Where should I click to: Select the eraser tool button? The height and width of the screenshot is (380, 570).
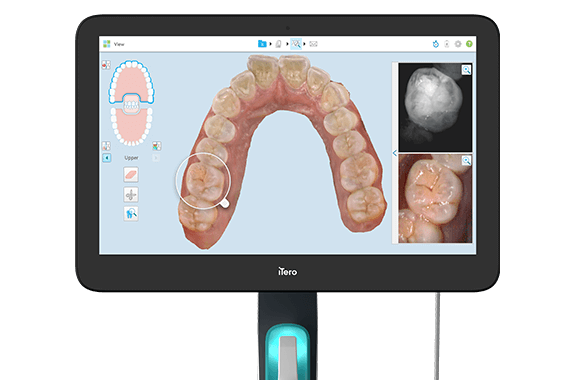(x=131, y=175)
